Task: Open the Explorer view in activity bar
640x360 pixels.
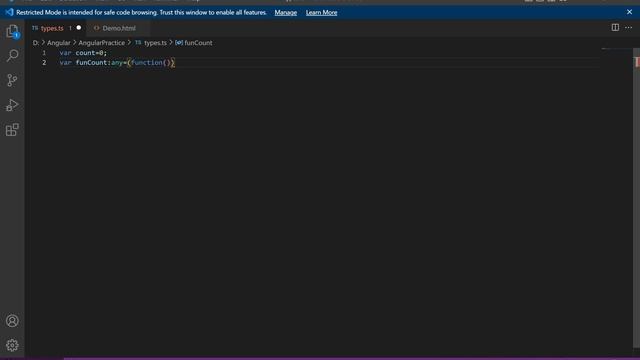Action: coord(12,31)
